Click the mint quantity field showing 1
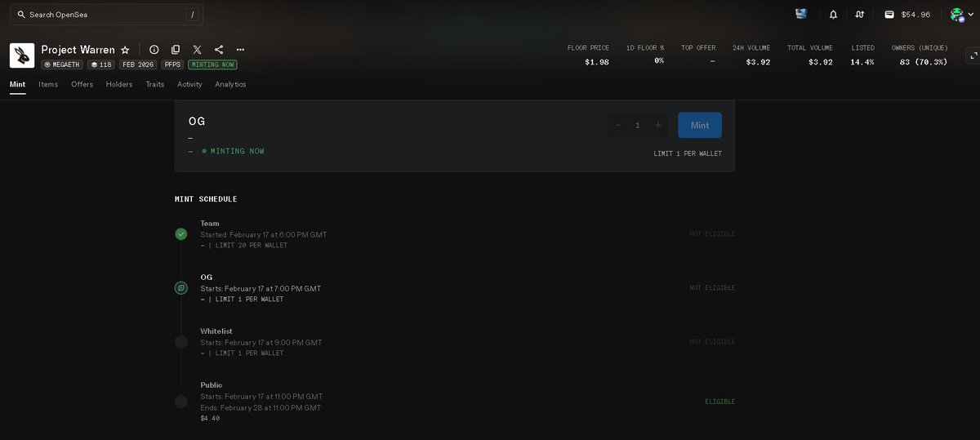 [x=638, y=125]
